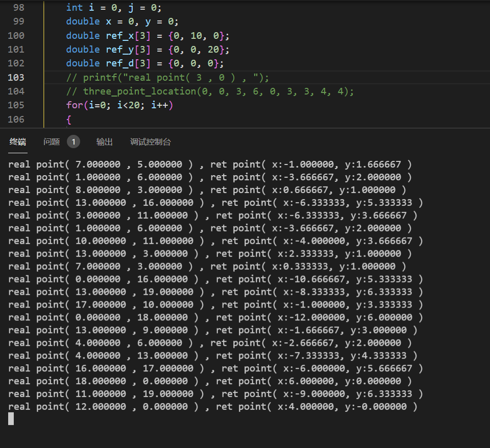Click terminal row real point 4.000000, 6.000000
This screenshot has height=448, width=490.
coord(210,343)
